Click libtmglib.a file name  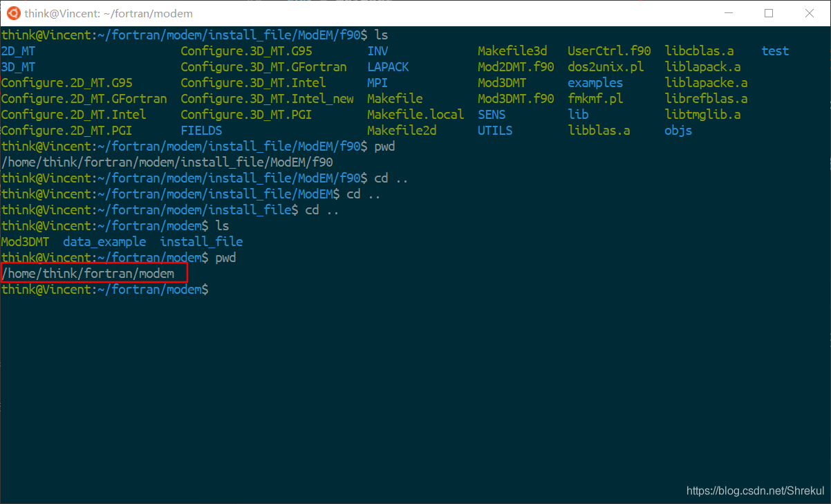point(702,114)
